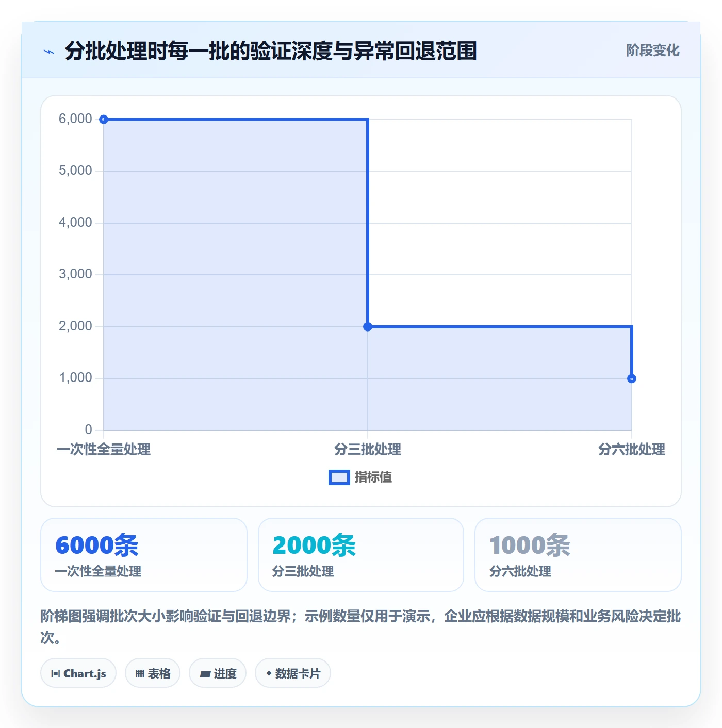The image size is (722, 728).
Task: Open the 1000条 data card
Action: pos(578,555)
